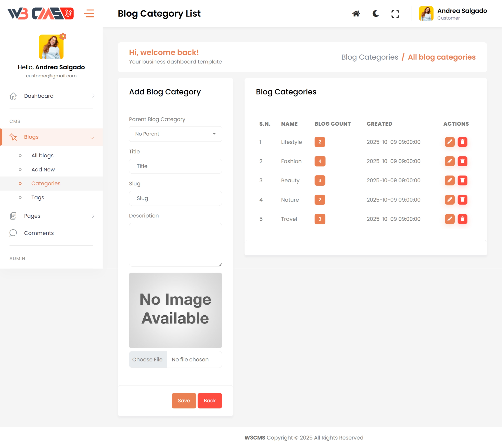Click pencil edit icon for Travel
This screenshot has width=502, height=448.
(449, 219)
